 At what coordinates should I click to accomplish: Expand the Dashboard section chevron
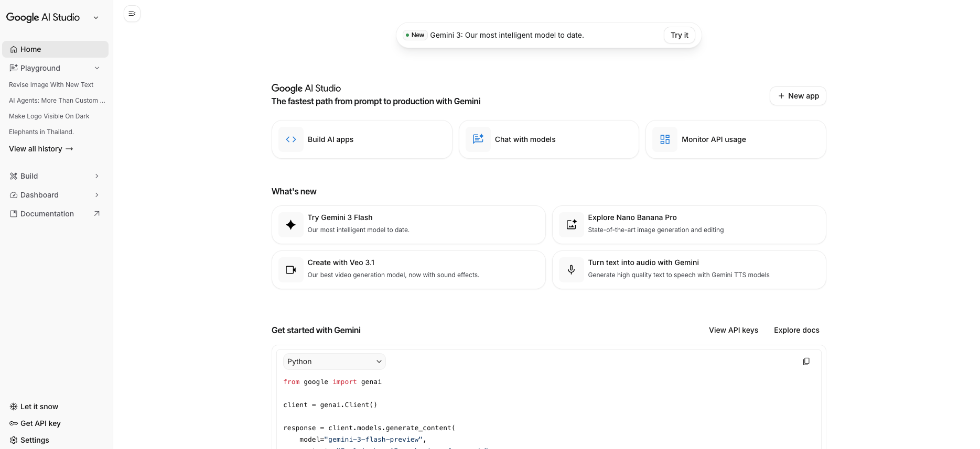[97, 195]
